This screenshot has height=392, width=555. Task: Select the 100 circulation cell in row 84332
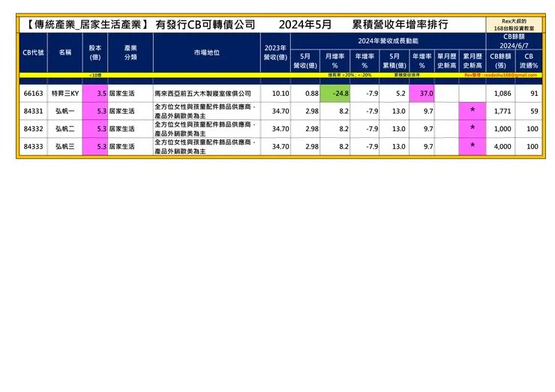(x=529, y=129)
